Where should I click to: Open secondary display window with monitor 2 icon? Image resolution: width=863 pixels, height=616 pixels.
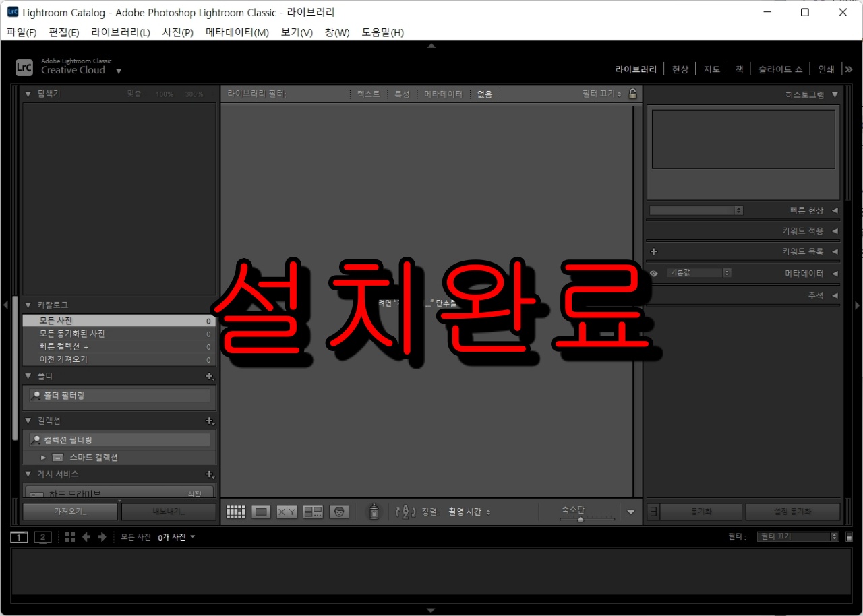point(42,536)
